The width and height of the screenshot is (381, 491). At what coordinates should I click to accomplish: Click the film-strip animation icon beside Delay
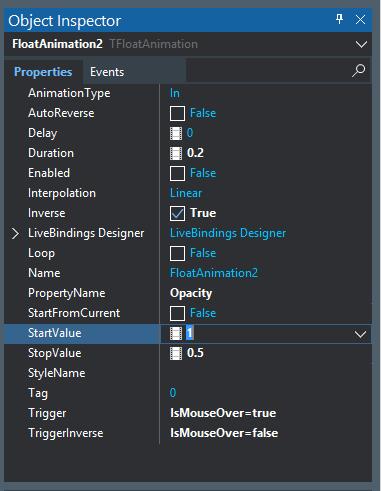(x=176, y=133)
